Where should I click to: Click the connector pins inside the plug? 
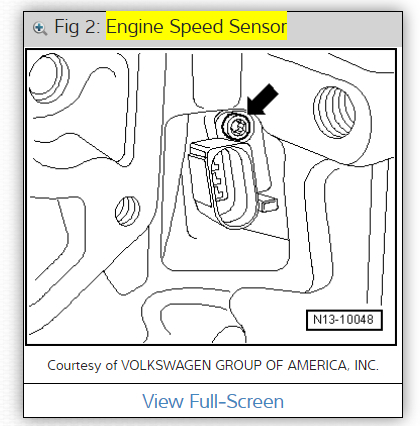pyautogui.click(x=219, y=178)
